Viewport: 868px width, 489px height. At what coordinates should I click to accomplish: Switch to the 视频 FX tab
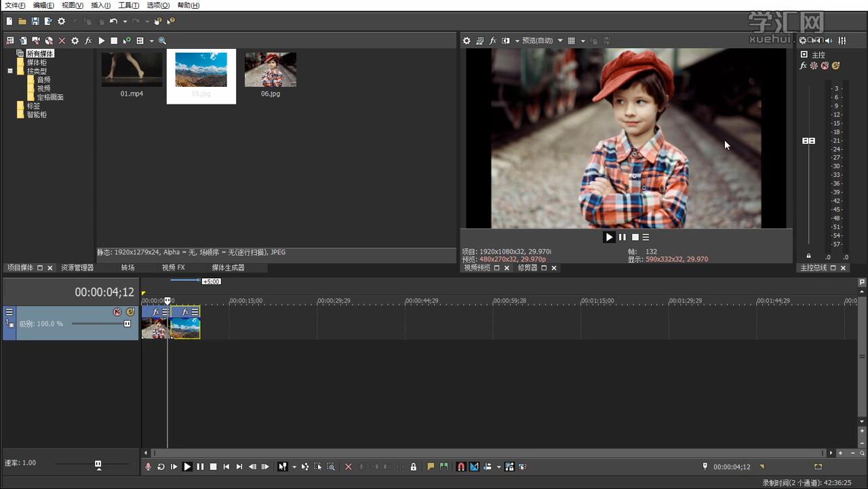click(x=173, y=268)
